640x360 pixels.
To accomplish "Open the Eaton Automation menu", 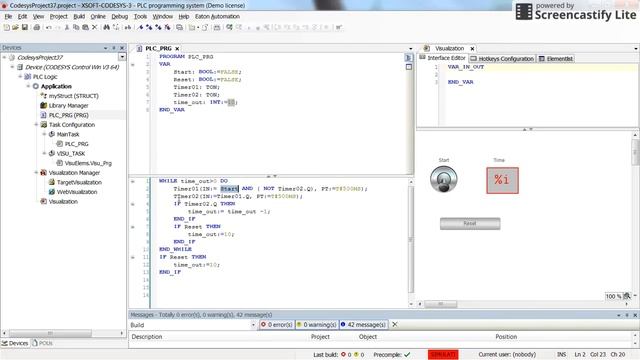I will click(217, 16).
